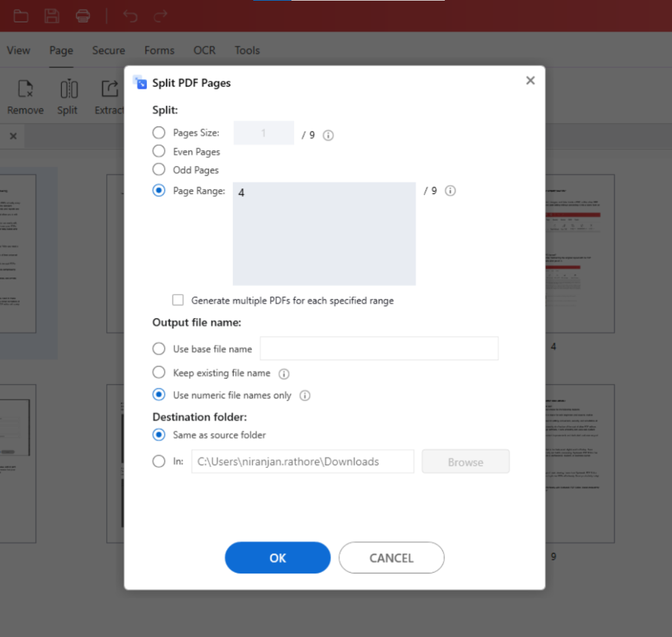Confirm the split with OK

coord(277,558)
